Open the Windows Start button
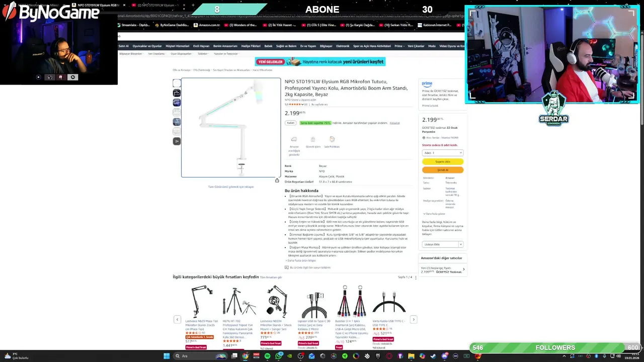 click(x=167, y=356)
